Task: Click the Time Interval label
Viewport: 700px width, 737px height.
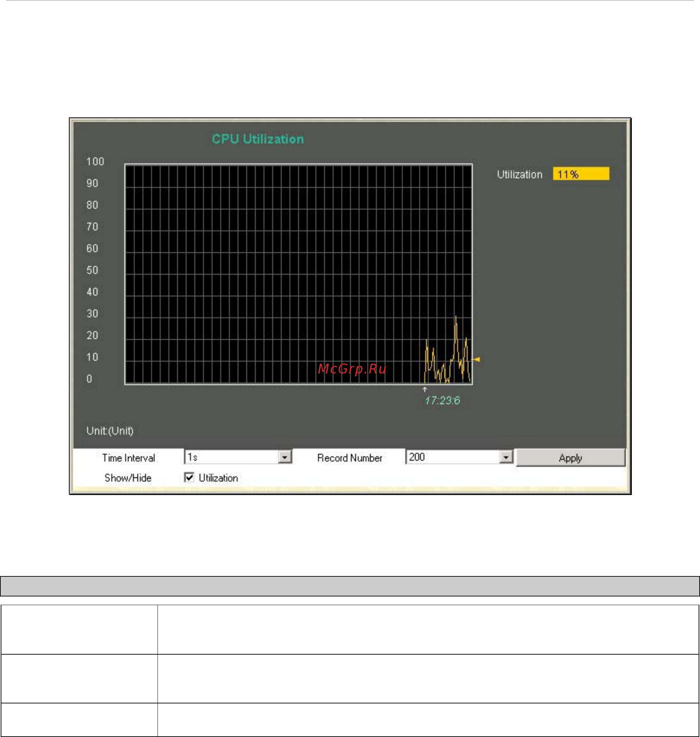Action: point(128,458)
